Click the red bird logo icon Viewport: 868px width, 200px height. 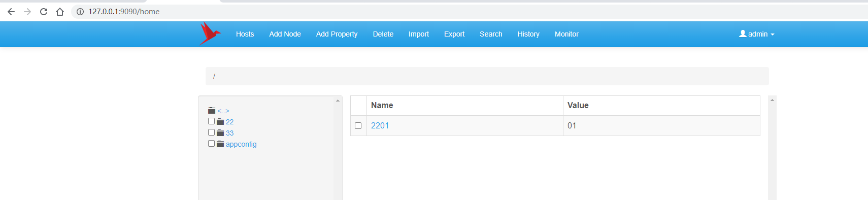pos(210,34)
